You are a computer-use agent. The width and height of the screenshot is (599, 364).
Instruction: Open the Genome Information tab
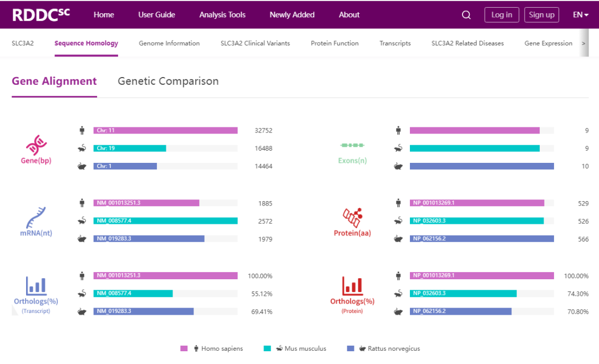[169, 43]
